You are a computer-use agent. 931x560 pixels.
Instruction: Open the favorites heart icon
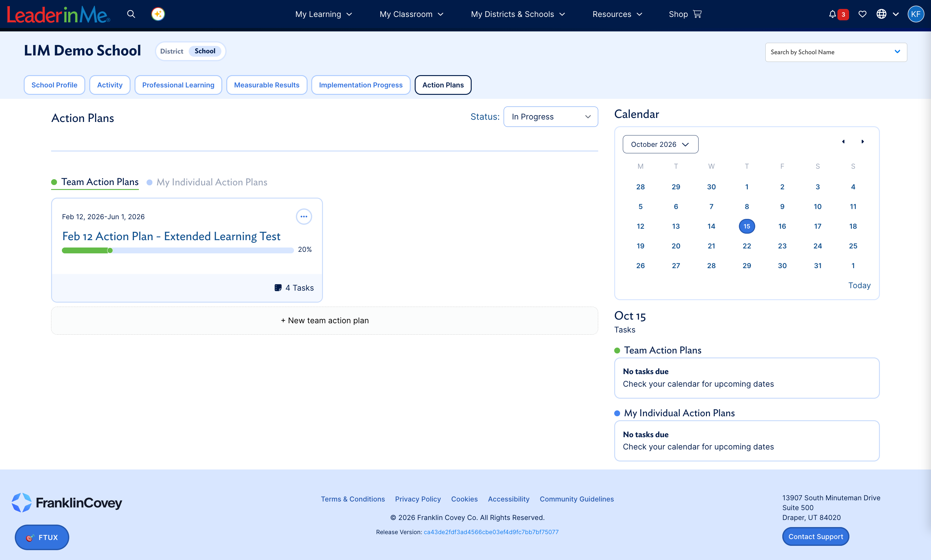coord(862,14)
